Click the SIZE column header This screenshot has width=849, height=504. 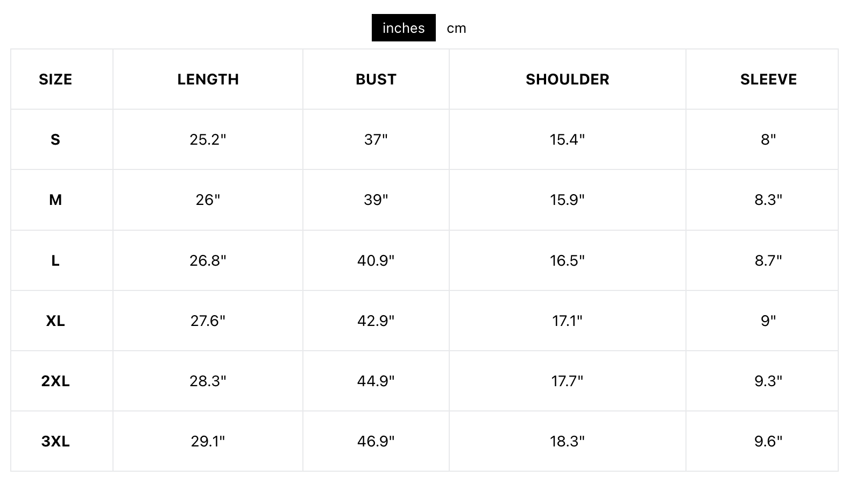(x=55, y=80)
